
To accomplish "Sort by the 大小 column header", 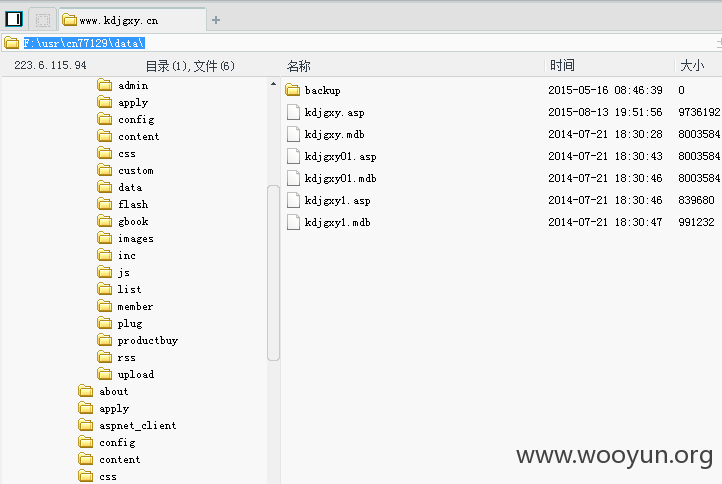I will 692,65.
